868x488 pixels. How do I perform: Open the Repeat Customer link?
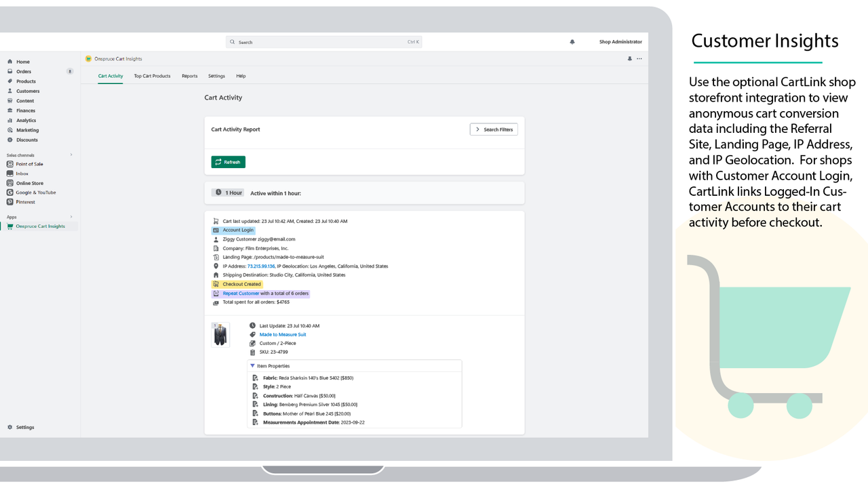pyautogui.click(x=241, y=293)
